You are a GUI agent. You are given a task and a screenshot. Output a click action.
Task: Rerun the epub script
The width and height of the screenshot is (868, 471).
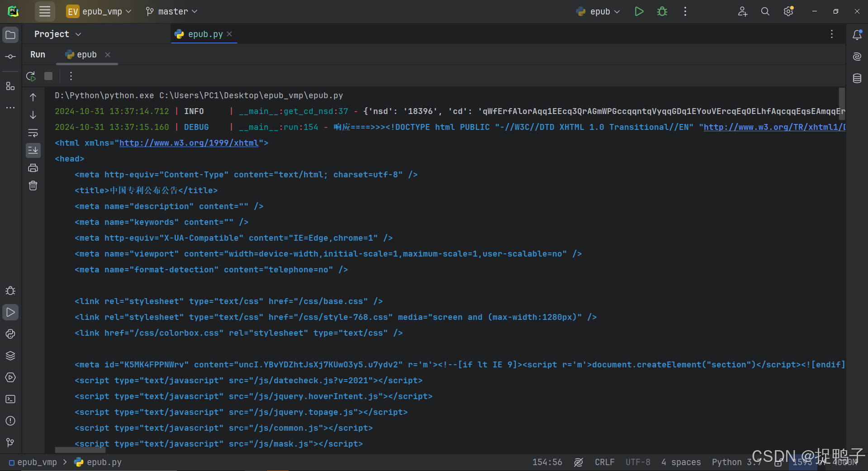click(31, 76)
